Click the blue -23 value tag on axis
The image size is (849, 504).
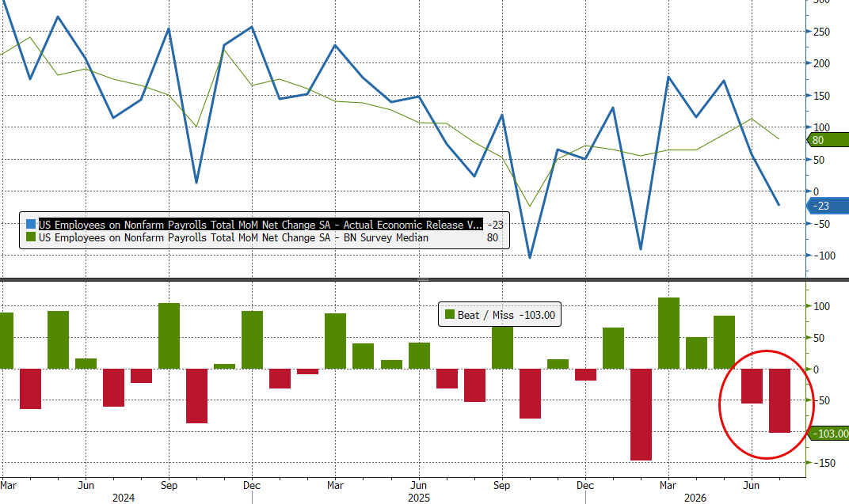[x=828, y=206]
